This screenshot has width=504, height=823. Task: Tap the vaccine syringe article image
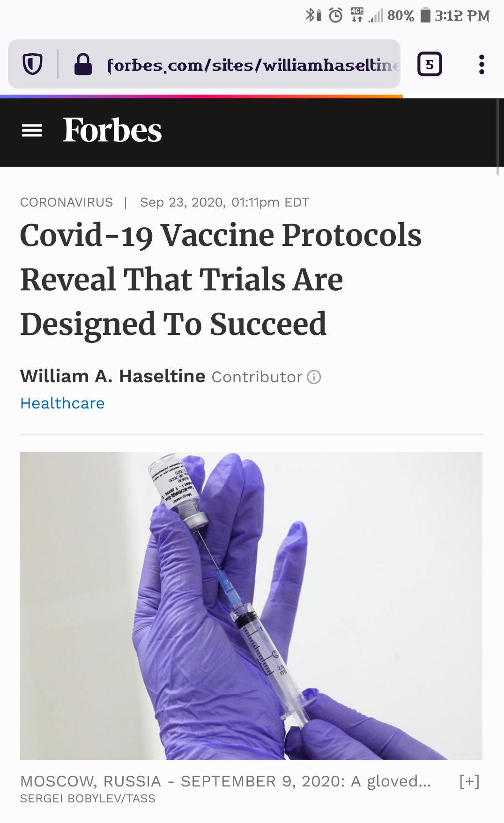251,605
